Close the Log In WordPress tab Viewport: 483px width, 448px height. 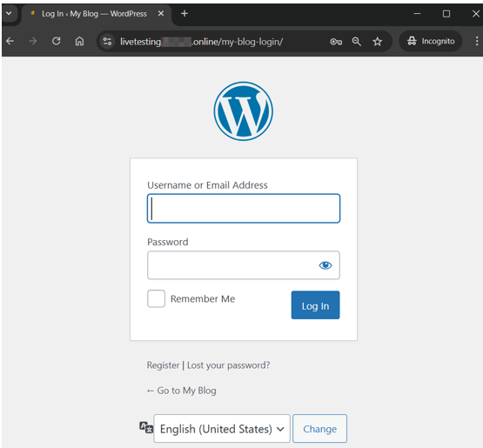[161, 14]
